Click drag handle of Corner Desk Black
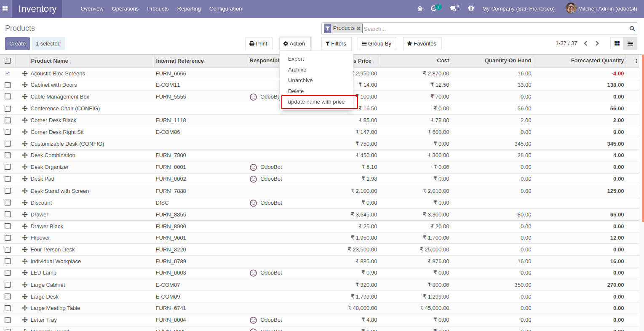This screenshot has width=644, height=331. (x=25, y=120)
